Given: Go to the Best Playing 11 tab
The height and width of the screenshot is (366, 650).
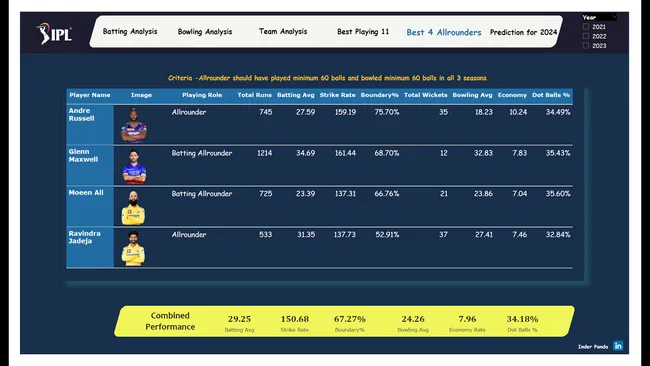Looking at the screenshot, I should click(363, 32).
